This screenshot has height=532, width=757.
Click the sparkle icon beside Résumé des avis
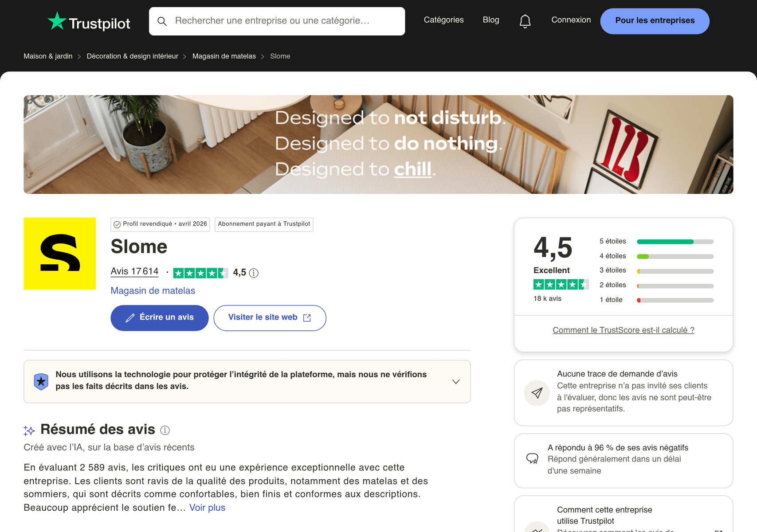(x=29, y=430)
